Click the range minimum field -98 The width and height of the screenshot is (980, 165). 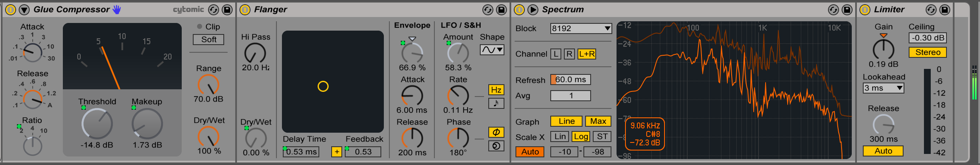click(597, 152)
